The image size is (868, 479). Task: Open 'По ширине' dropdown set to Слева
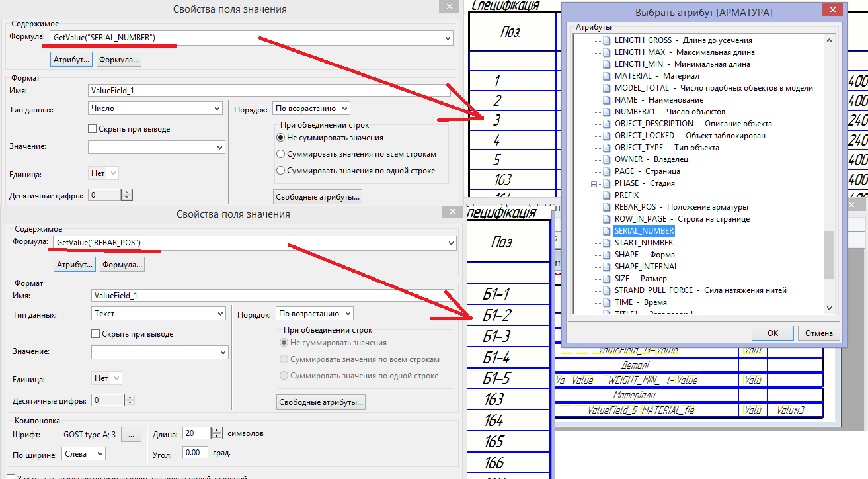click(x=83, y=454)
